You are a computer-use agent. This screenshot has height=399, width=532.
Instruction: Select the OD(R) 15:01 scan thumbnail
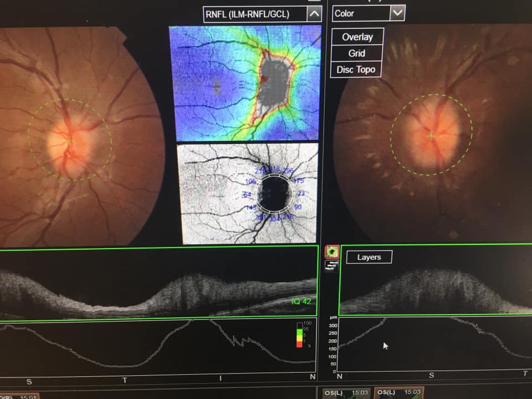click(x=19, y=396)
